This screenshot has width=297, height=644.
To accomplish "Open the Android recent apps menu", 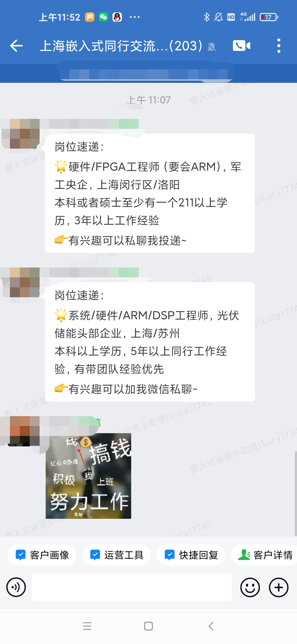I will [87, 626].
